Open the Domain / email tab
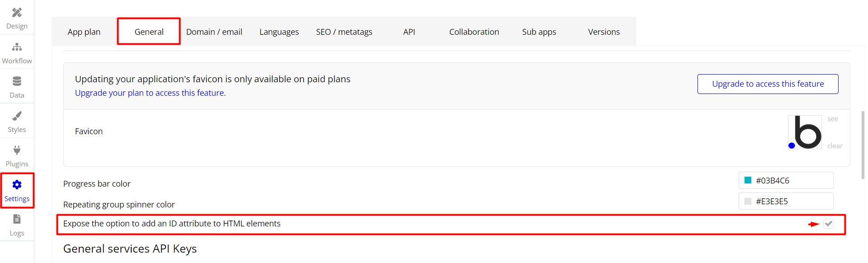868x263 pixels. click(214, 32)
